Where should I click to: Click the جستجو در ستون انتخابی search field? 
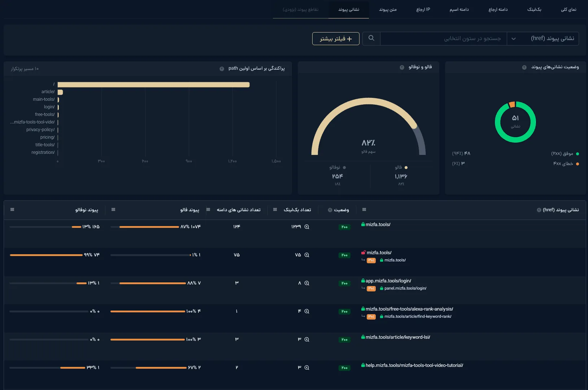443,38
